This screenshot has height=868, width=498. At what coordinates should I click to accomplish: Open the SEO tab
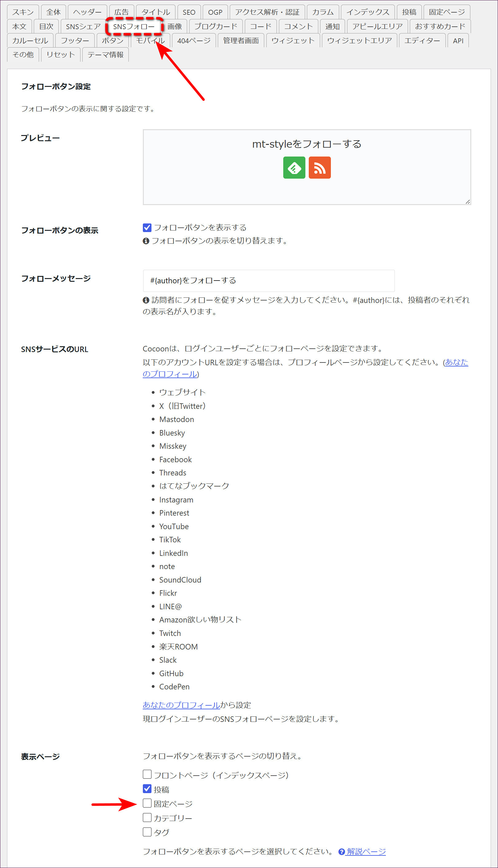pos(189,12)
